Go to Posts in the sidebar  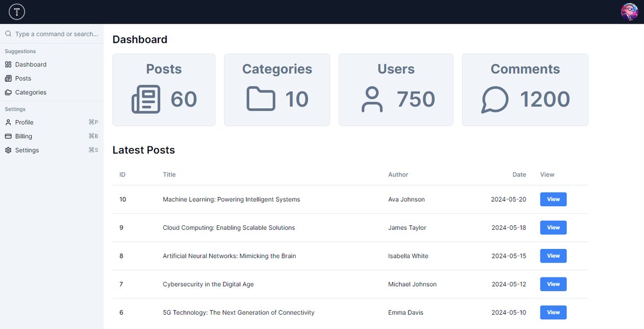51,78
